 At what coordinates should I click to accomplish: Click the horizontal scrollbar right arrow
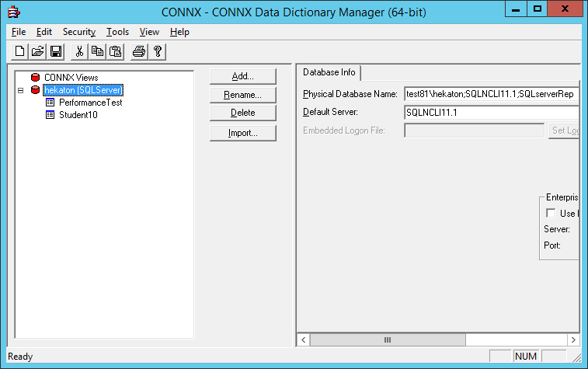573,339
